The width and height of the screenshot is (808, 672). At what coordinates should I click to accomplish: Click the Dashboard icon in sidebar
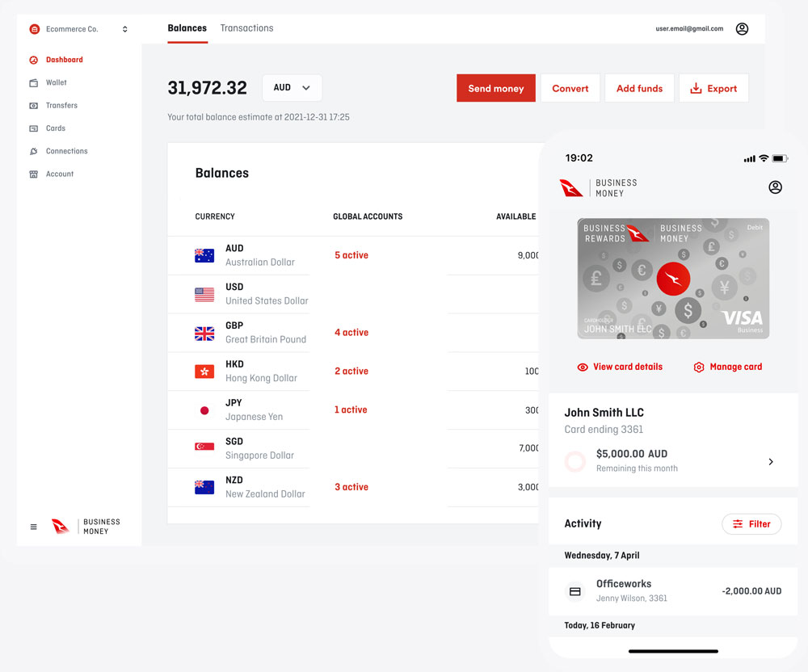(x=34, y=60)
